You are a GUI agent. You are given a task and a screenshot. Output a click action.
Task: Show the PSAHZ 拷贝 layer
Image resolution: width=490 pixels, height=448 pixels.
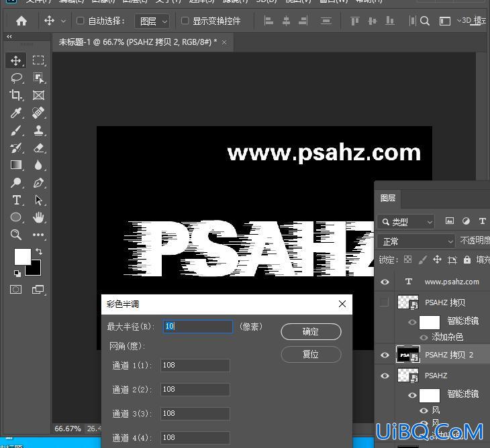[x=384, y=302]
